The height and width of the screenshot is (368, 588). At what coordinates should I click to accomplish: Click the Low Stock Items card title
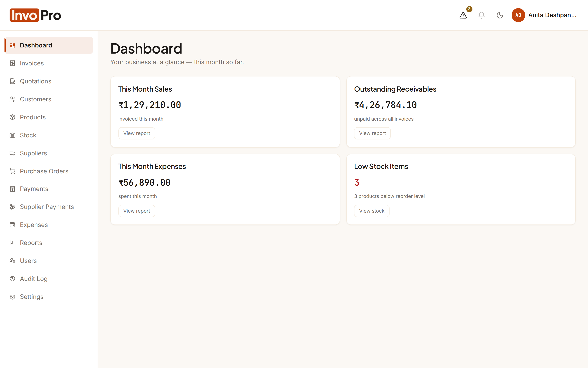pyautogui.click(x=381, y=166)
